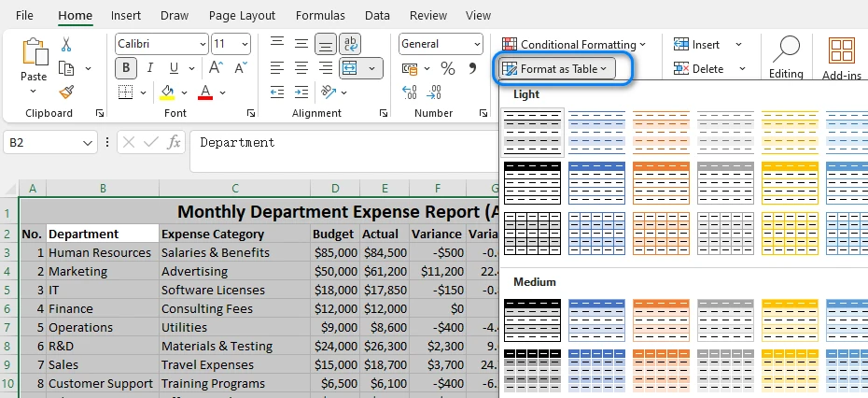This screenshot has height=398, width=868.
Task: Click the Paste clipboard icon
Action: (x=34, y=52)
